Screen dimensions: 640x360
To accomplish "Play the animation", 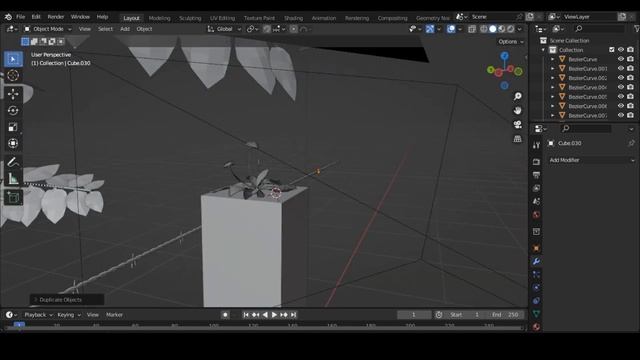I will (274, 315).
